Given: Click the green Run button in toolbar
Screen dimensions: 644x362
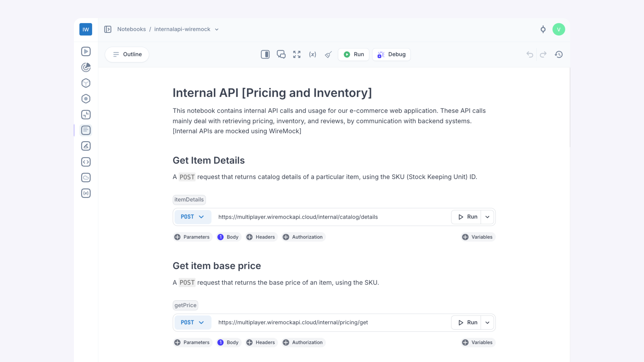Looking at the screenshot, I should pos(353,54).
